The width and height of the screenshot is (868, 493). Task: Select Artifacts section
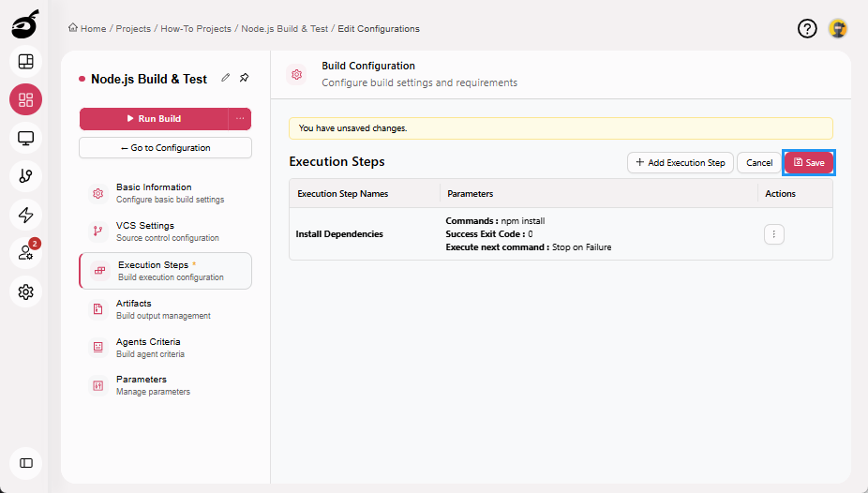click(x=166, y=309)
